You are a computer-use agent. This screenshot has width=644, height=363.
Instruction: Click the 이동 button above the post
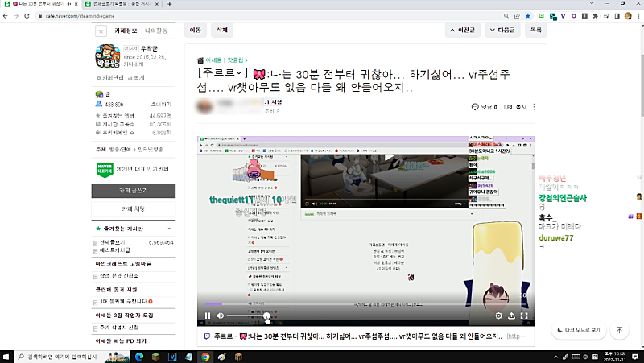pyautogui.click(x=196, y=30)
